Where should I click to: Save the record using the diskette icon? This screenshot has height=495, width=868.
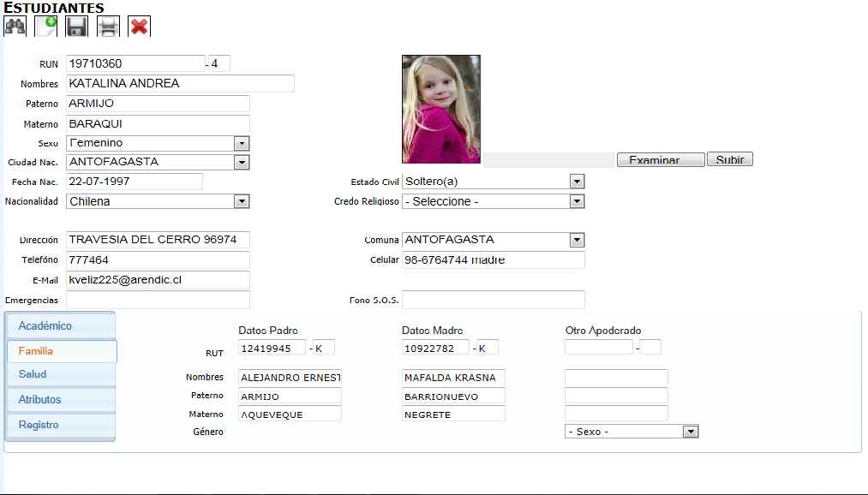[x=76, y=26]
